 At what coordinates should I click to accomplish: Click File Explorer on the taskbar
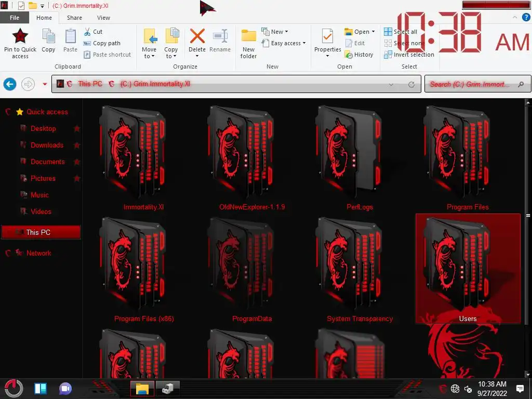point(142,389)
